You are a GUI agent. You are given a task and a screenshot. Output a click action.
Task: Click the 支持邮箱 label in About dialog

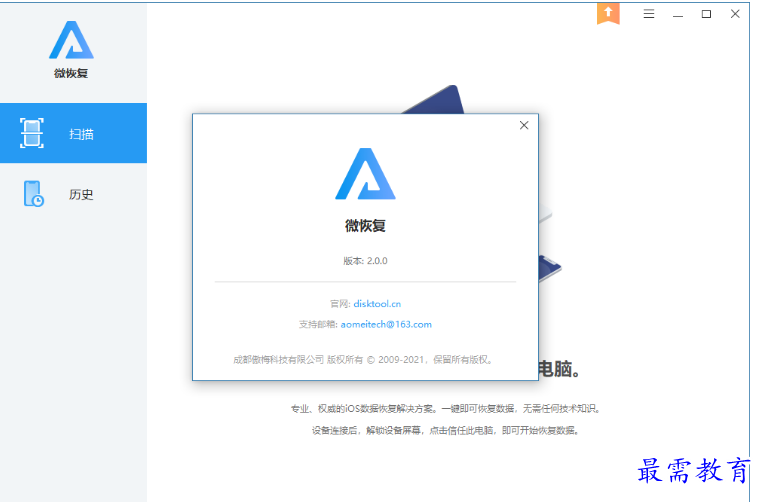click(x=318, y=324)
